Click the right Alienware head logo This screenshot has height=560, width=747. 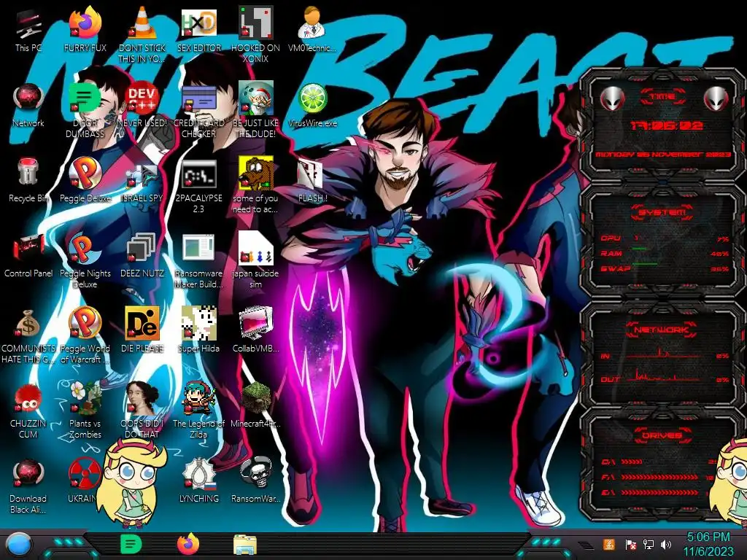click(716, 98)
